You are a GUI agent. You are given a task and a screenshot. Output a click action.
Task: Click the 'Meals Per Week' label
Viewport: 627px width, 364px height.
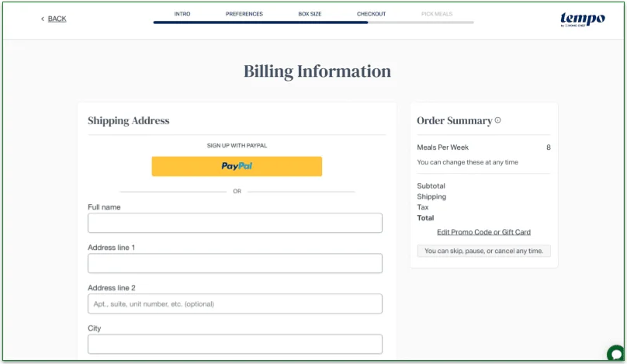(442, 147)
